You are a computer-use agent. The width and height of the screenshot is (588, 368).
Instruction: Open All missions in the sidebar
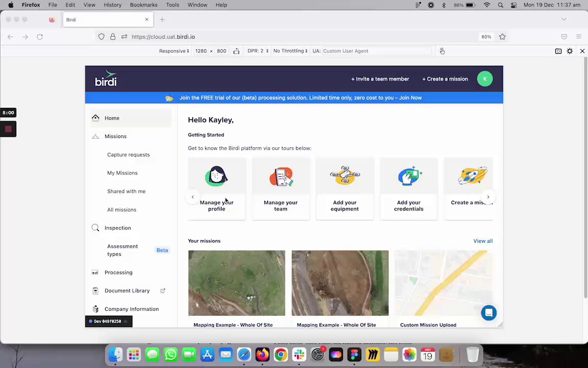[121, 210]
